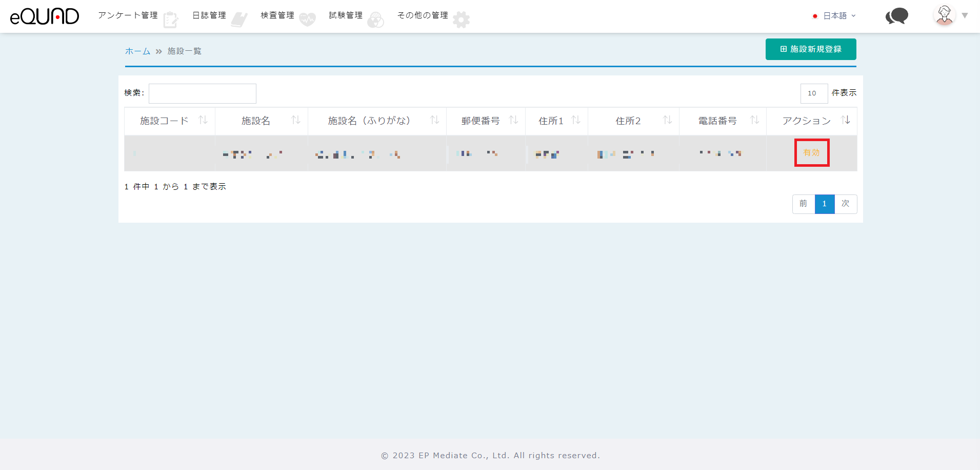Sort by アクション column arrows

[846, 120]
